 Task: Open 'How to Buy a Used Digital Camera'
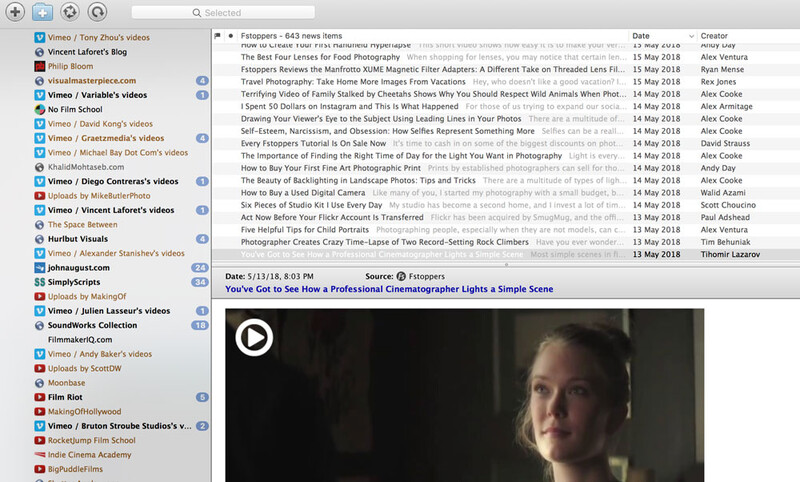coord(303,193)
